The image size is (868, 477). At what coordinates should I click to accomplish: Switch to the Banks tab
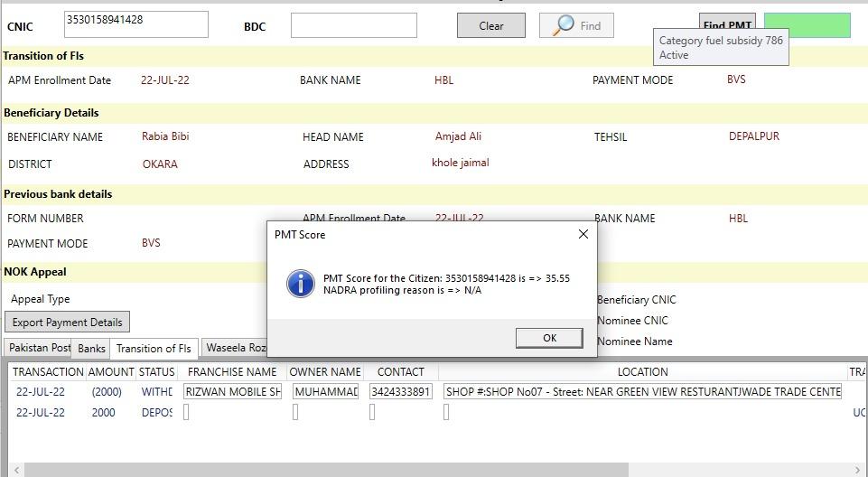click(91, 348)
